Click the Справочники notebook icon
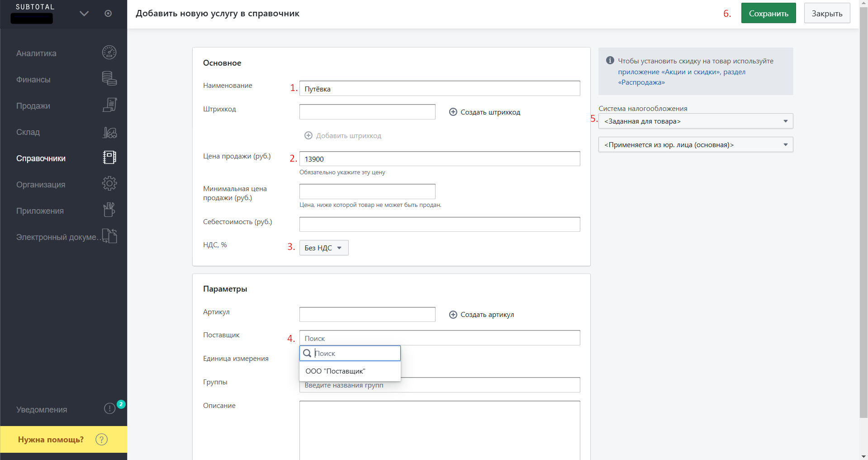The height and width of the screenshot is (460, 868). pos(109,158)
